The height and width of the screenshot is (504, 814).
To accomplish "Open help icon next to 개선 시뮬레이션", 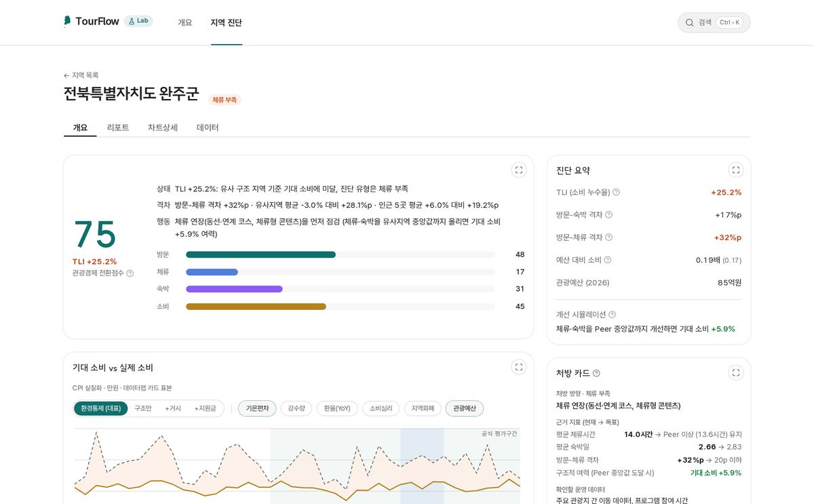I will tap(612, 315).
